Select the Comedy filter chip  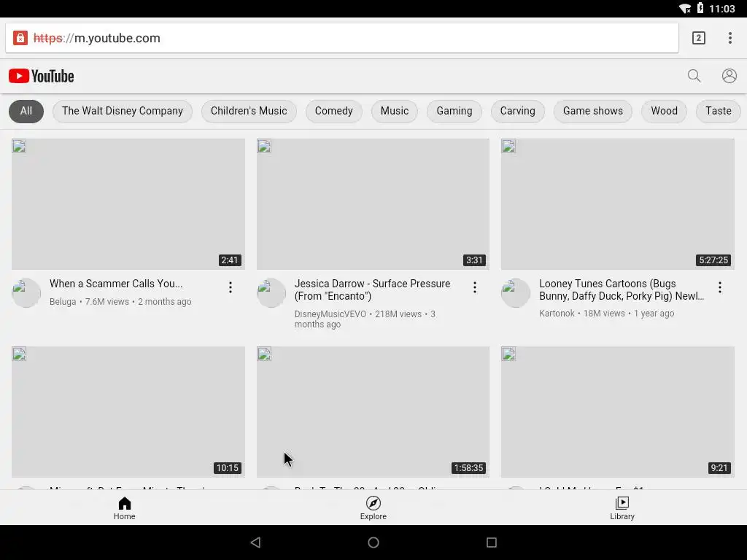pos(333,111)
